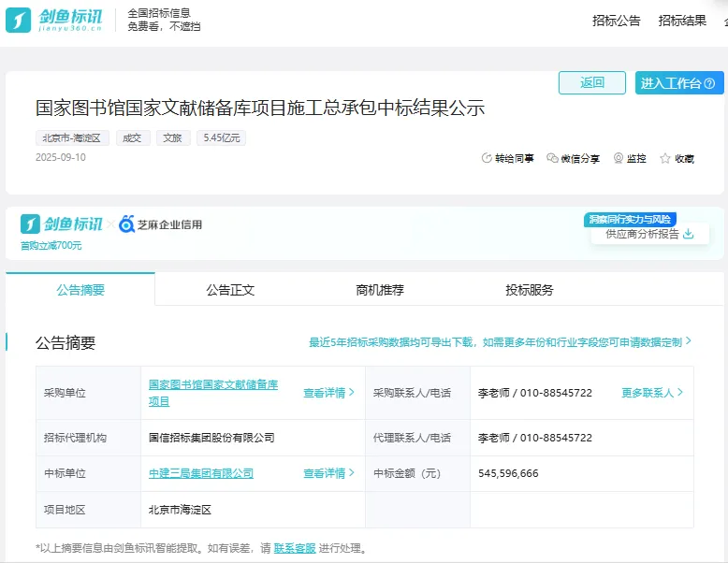This screenshot has height=563, width=728.
Task: Click the 联系客服 link
Action: (294, 548)
